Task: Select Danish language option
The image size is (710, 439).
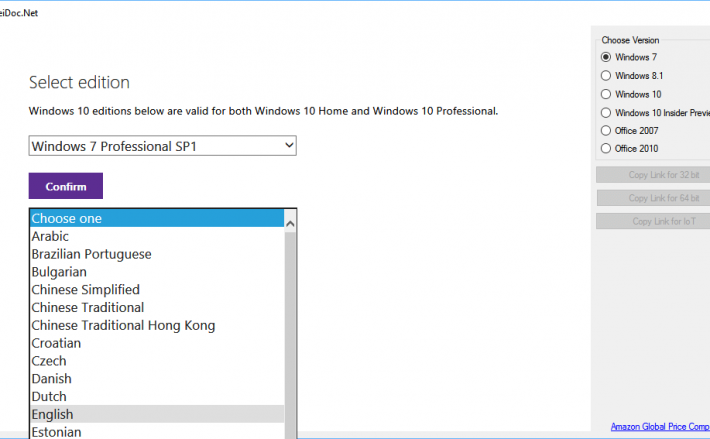Action: [157, 378]
